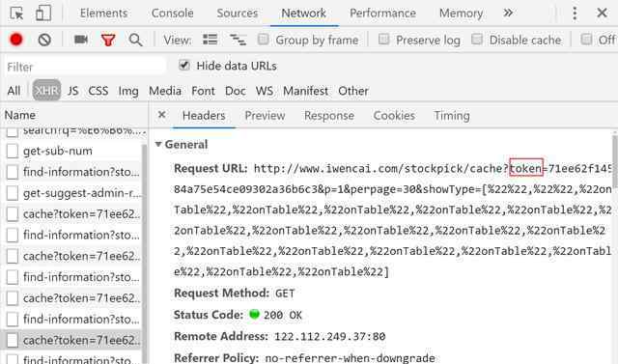Open network search magnifier icon
Screen dimensions: 618x364
pos(135,40)
